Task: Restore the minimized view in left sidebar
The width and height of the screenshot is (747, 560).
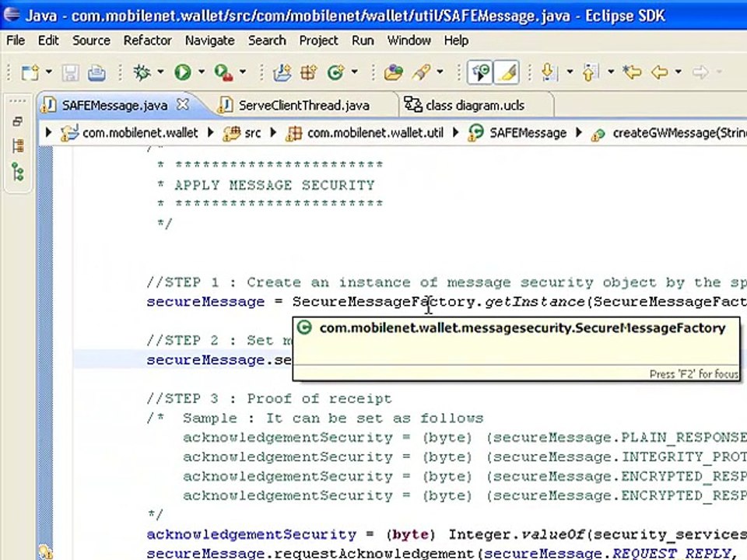Action: [x=18, y=121]
